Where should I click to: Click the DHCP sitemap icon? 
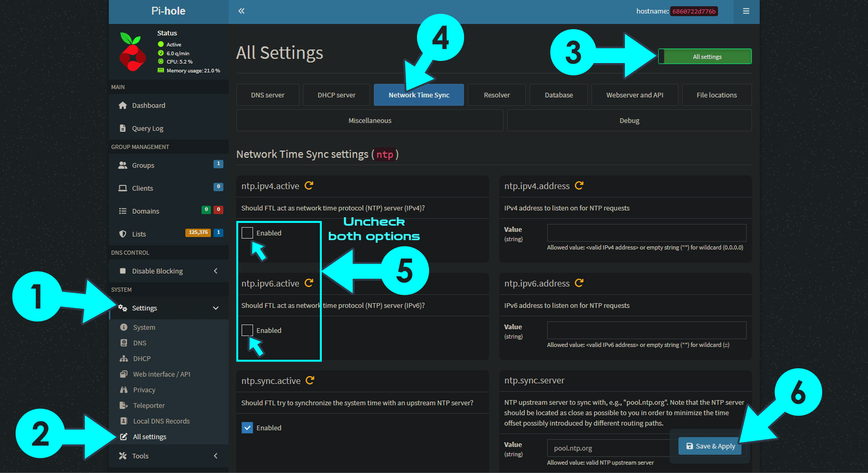click(x=124, y=358)
